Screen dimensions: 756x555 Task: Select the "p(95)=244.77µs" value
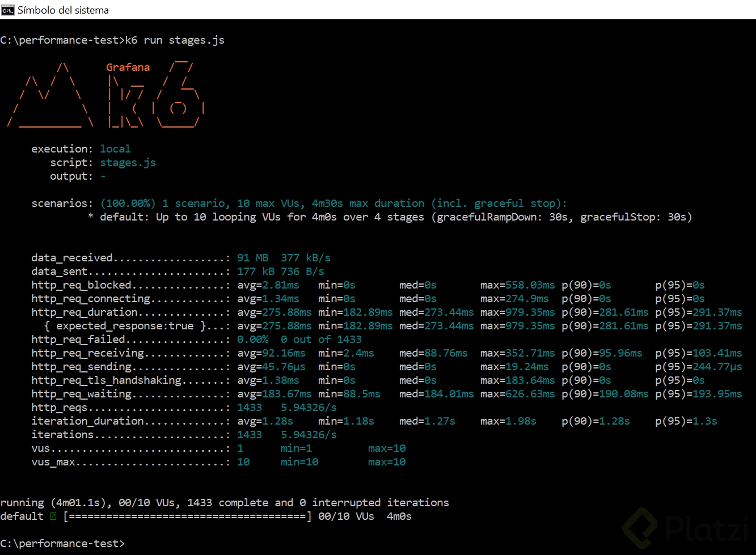coord(699,367)
